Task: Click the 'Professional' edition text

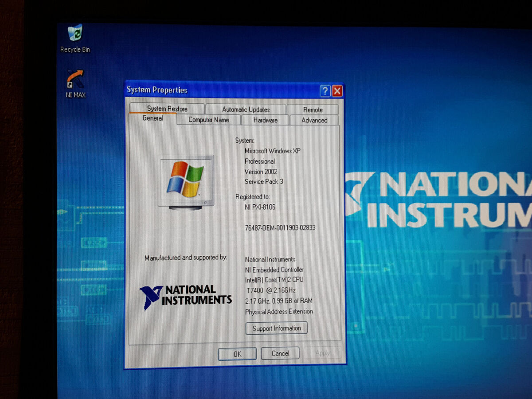Action: pyautogui.click(x=260, y=161)
